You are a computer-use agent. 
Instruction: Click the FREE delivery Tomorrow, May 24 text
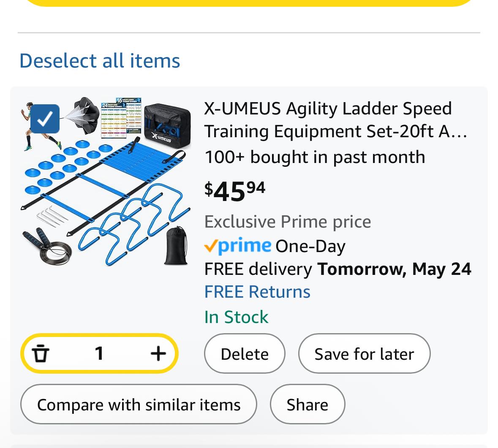(x=337, y=269)
